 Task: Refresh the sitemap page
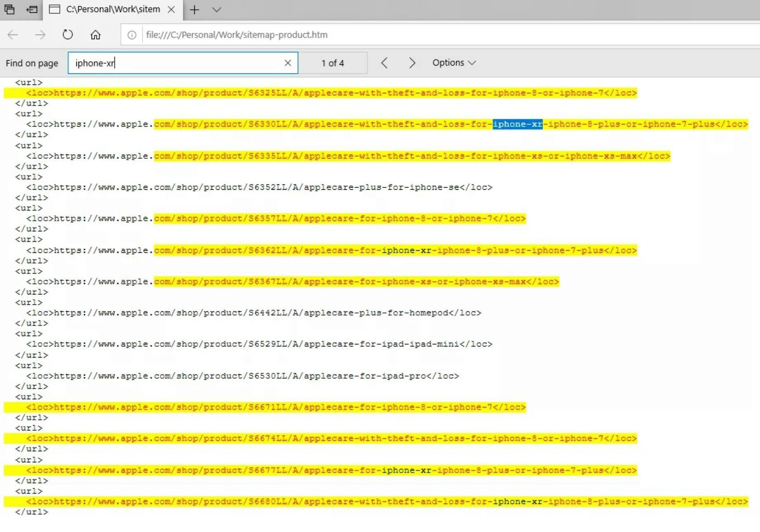point(68,35)
